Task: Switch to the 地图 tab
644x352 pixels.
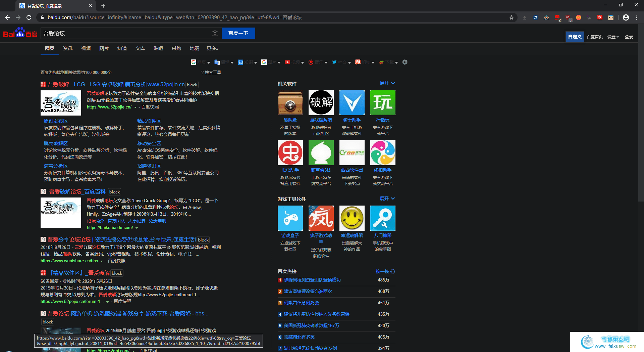Action: (195, 48)
